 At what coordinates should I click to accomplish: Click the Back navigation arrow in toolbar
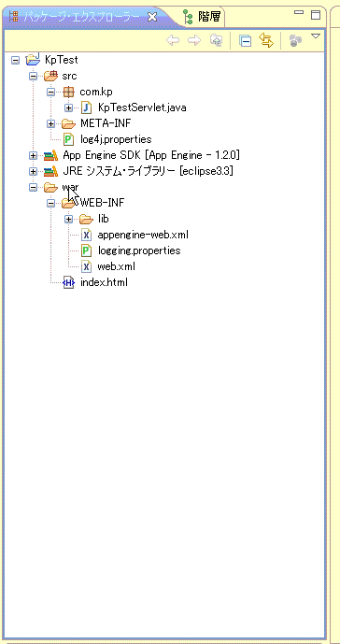pyautogui.click(x=173, y=40)
